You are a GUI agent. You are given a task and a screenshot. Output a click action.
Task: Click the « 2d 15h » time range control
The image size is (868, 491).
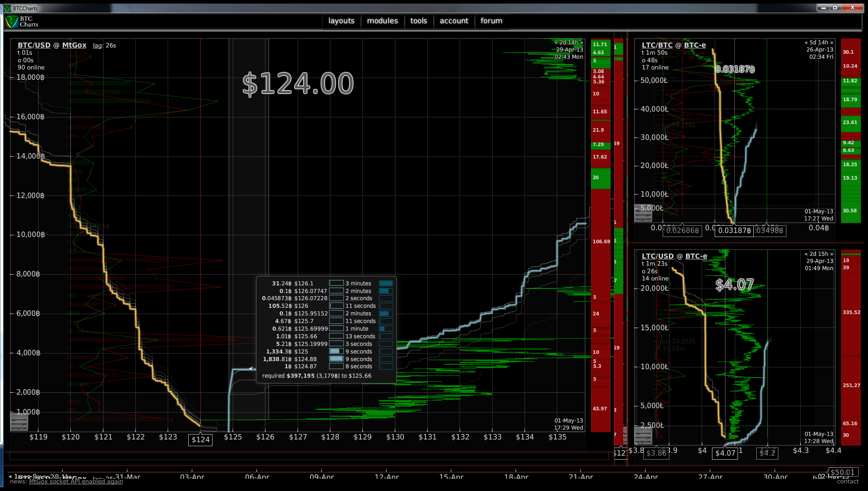819,254
